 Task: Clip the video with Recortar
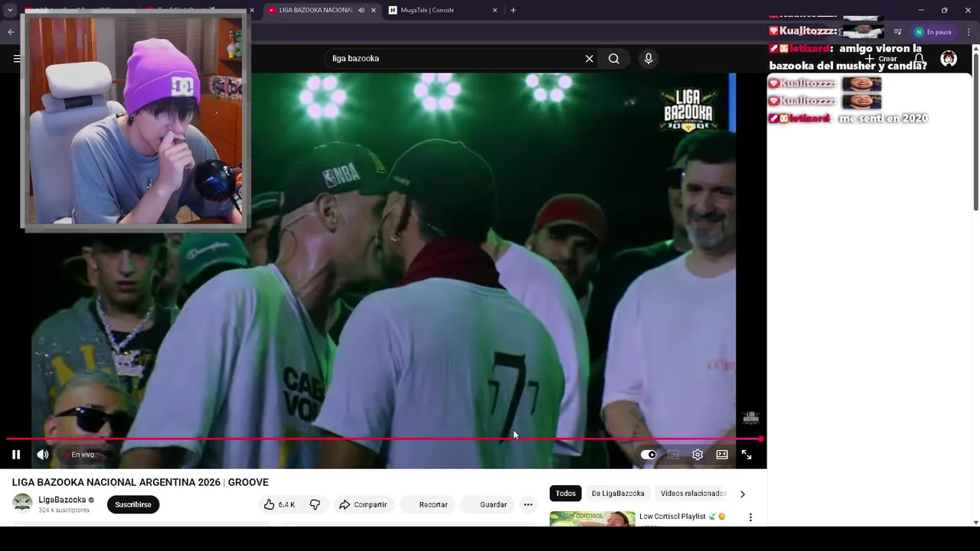tap(426, 504)
